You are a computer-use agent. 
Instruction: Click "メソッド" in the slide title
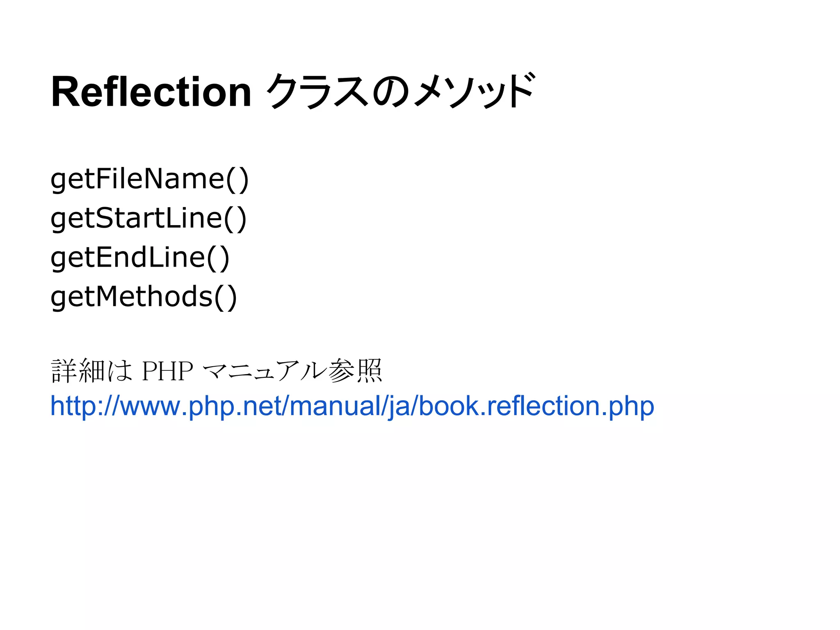475,90
